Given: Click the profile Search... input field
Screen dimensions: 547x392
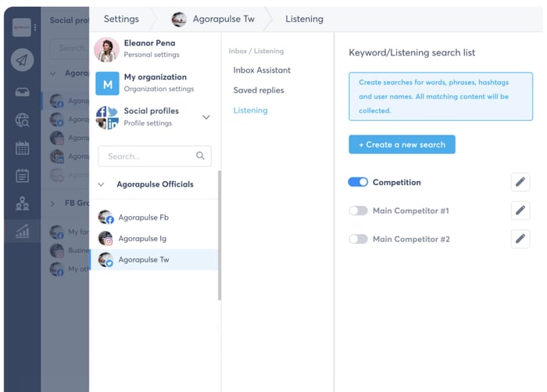Looking at the screenshot, I should 155,156.
